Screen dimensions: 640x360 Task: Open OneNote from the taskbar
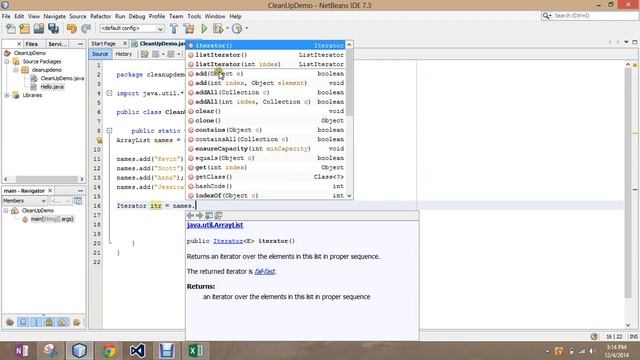pyautogui.click(x=22, y=351)
